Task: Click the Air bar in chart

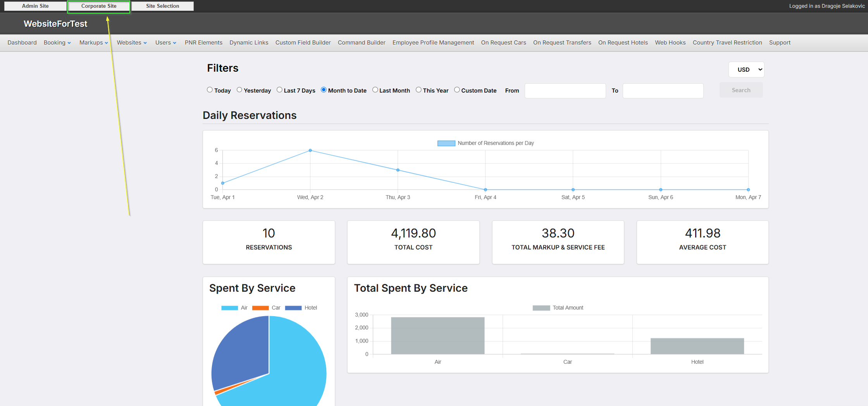Action: (x=437, y=335)
